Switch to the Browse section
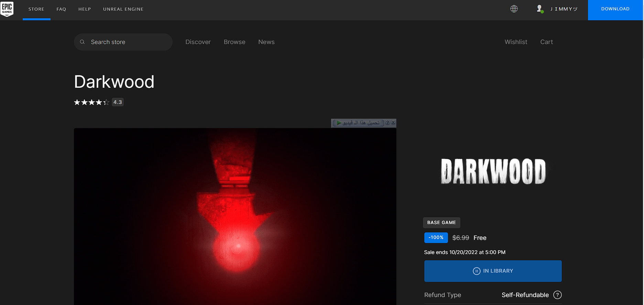 pyautogui.click(x=234, y=42)
